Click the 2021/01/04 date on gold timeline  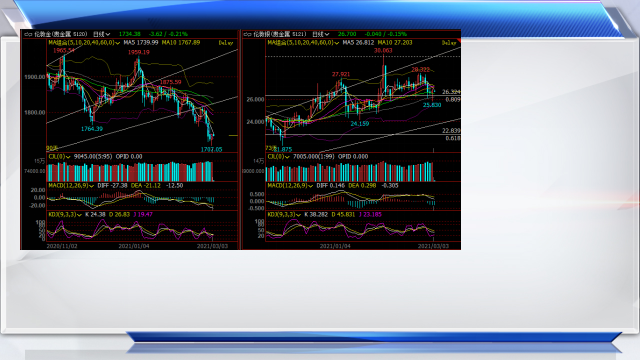[x=134, y=246]
